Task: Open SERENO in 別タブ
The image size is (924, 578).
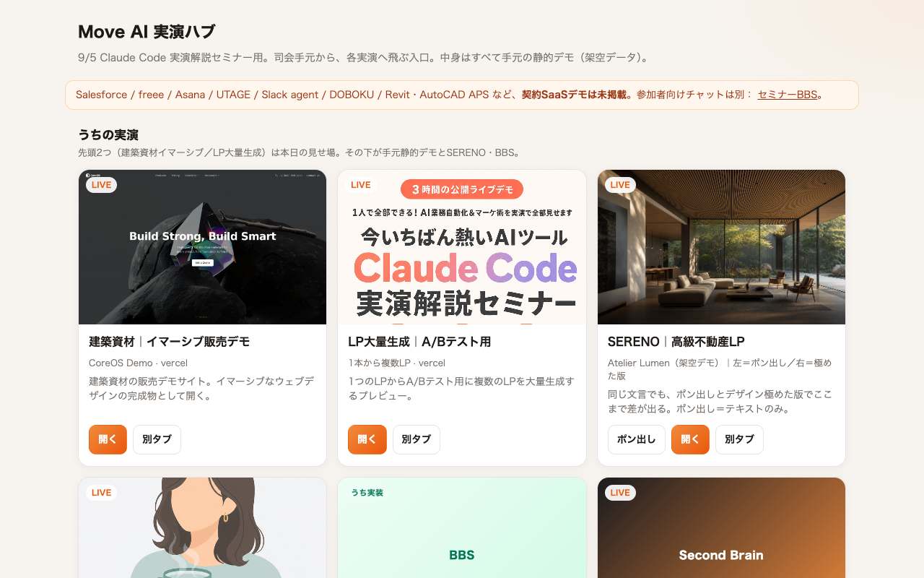Action: (x=739, y=439)
